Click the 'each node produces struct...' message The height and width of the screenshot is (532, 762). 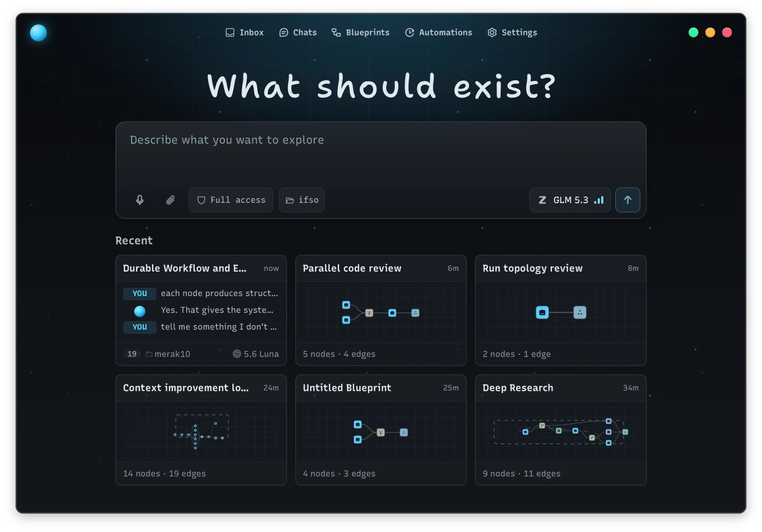(x=219, y=293)
